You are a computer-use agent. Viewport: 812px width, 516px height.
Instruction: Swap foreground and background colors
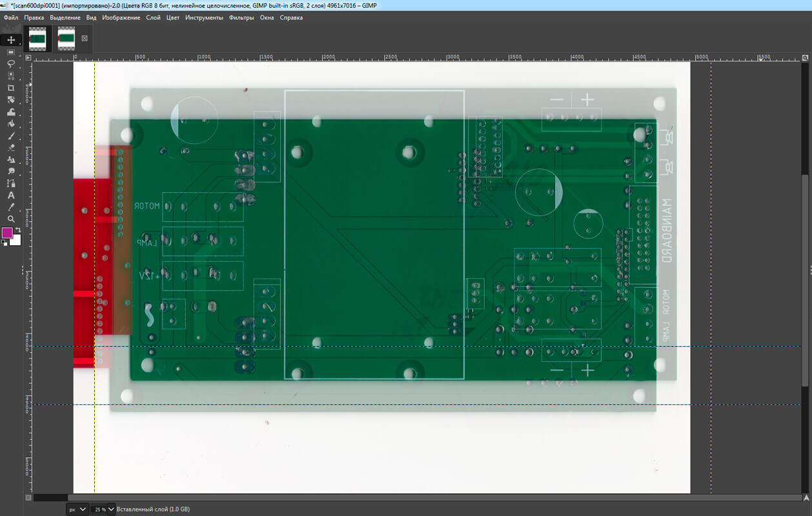pos(18,230)
